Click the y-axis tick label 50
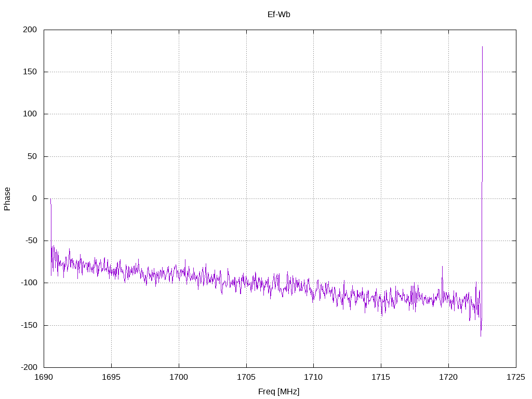 coord(32,156)
